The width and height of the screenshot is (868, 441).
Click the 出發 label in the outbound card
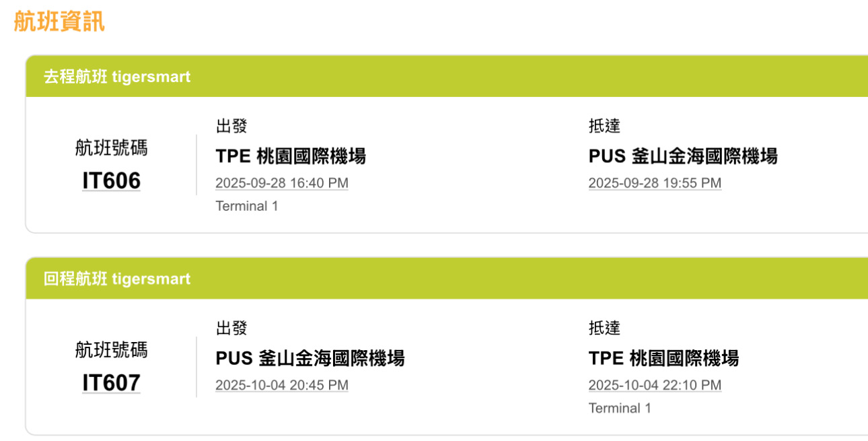pos(231,126)
